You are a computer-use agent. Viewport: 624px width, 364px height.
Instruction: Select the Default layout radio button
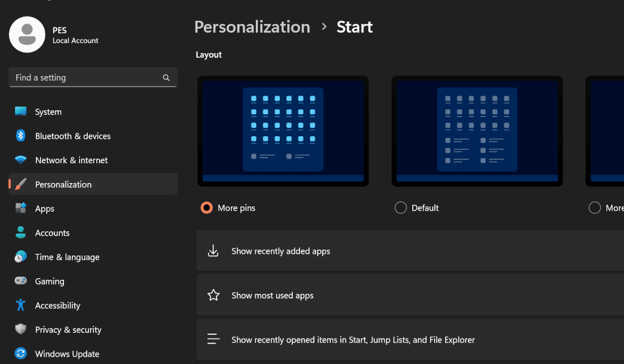click(400, 208)
